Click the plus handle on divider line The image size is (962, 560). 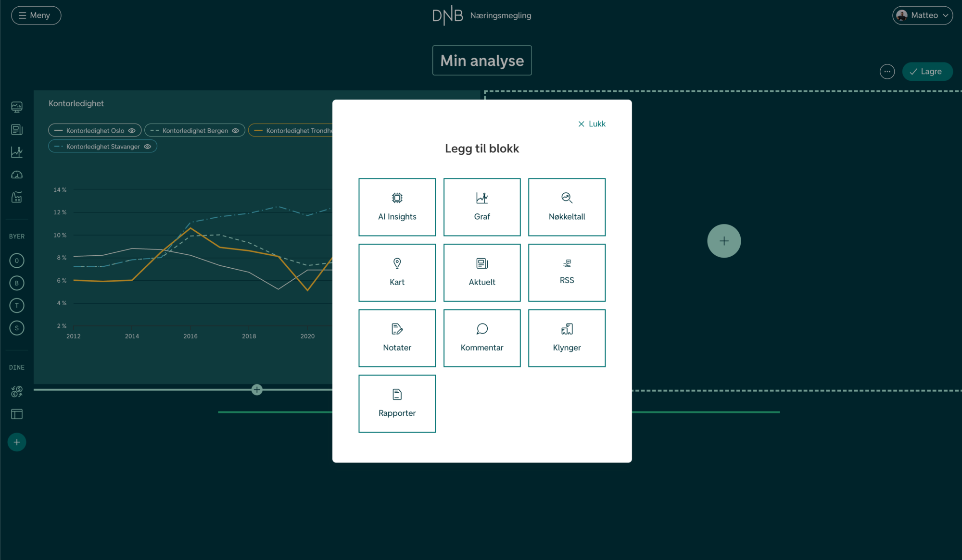(257, 390)
